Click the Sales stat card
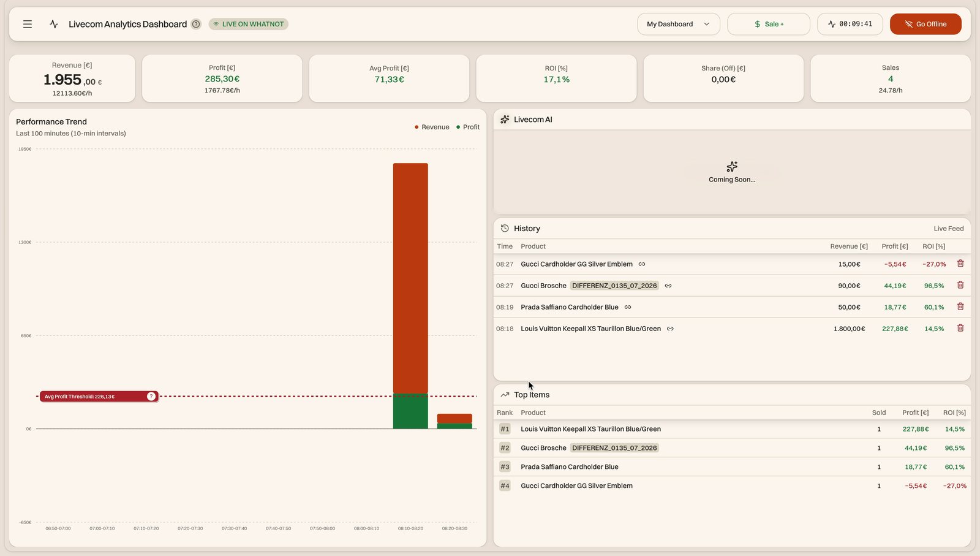Screen dimensions: 980x556 (891, 78)
